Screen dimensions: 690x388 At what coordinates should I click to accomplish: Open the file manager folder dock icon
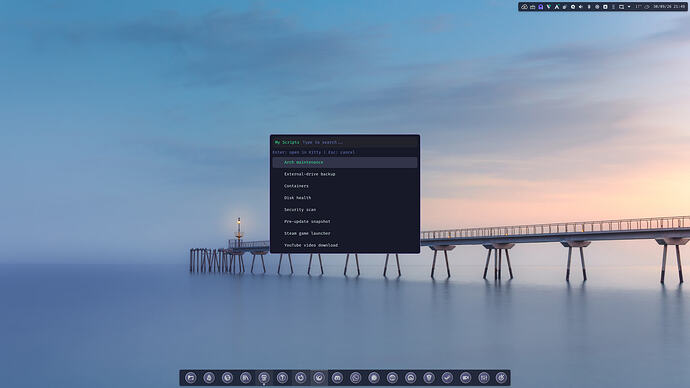coord(191,377)
